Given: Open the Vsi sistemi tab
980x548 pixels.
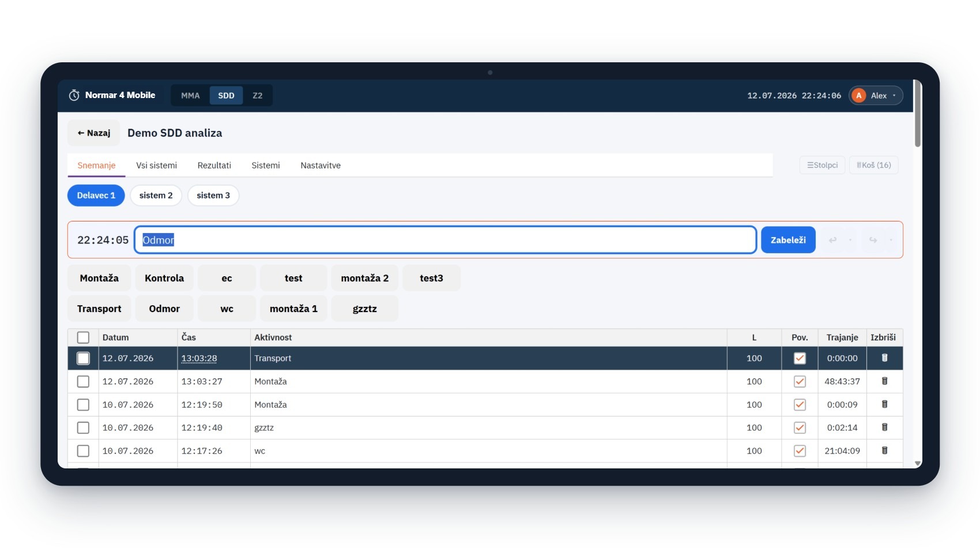Looking at the screenshot, I should pos(156,166).
